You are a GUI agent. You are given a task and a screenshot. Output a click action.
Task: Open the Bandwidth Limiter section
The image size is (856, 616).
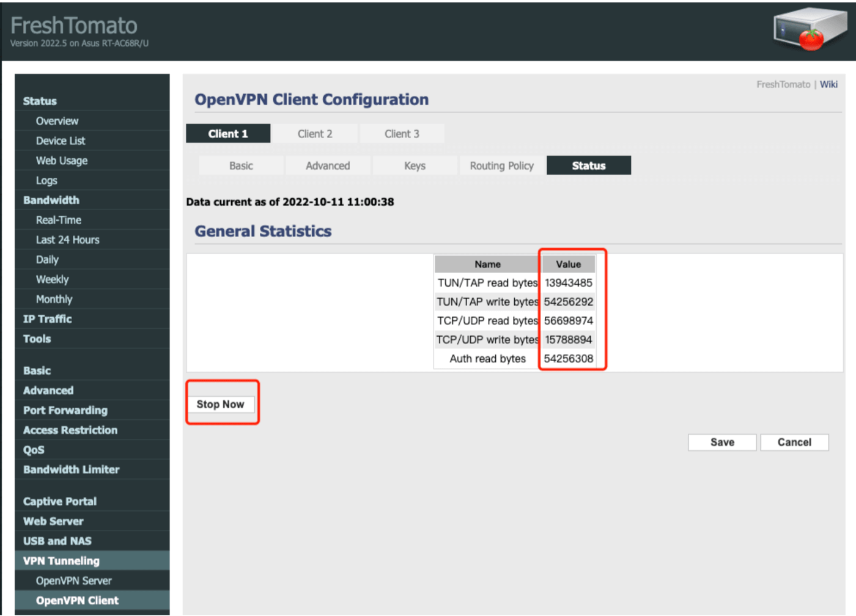[72, 469]
